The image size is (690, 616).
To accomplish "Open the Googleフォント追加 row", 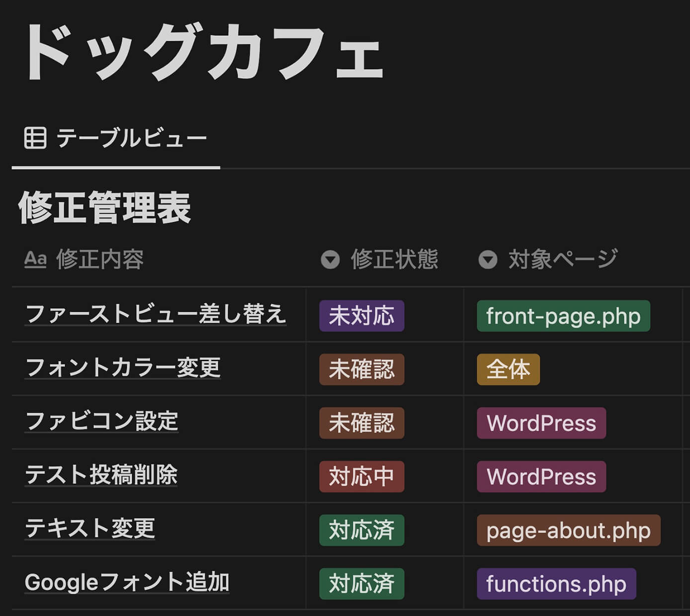I will 127,583.
